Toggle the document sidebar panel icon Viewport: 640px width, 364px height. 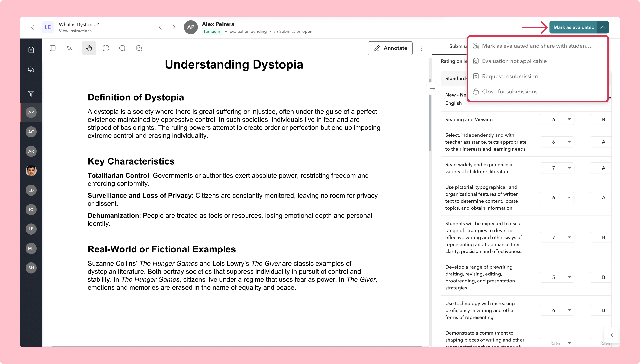tap(52, 48)
